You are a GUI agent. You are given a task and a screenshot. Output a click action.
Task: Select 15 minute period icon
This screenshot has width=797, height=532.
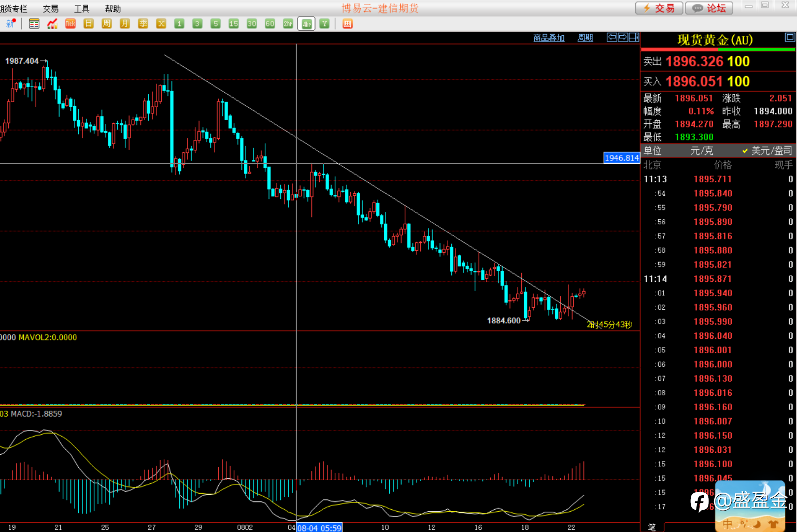pos(234,24)
